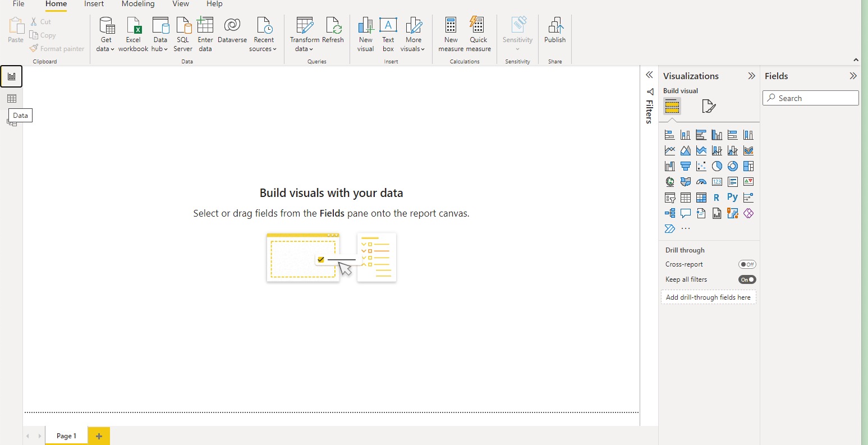Collapse the Fields pane
The height and width of the screenshot is (445, 868).
point(853,76)
